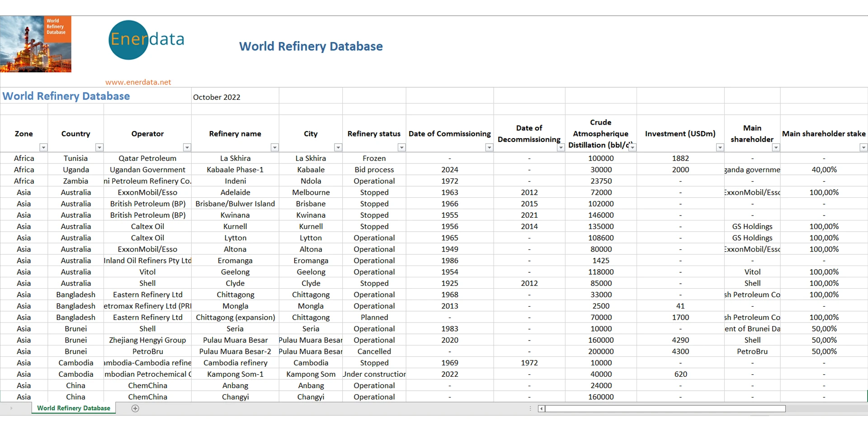The image size is (868, 430).
Task: Click the Enerdata logo
Action: pos(146,40)
